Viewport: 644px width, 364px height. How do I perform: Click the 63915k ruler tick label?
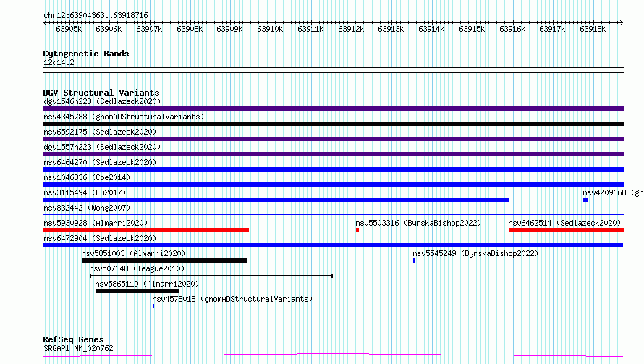[472, 29]
